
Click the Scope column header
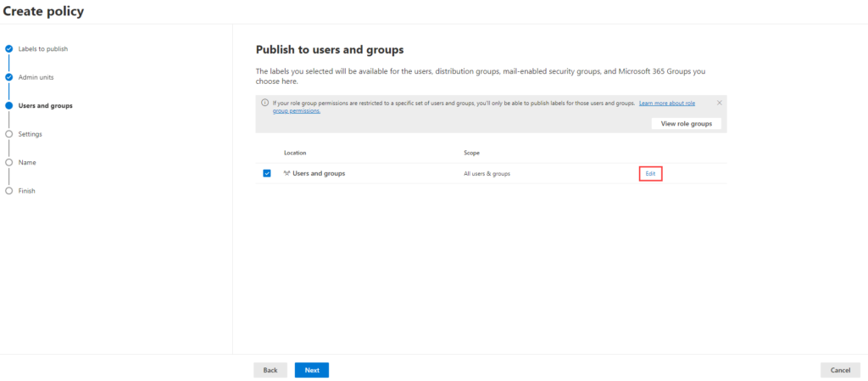[471, 153]
